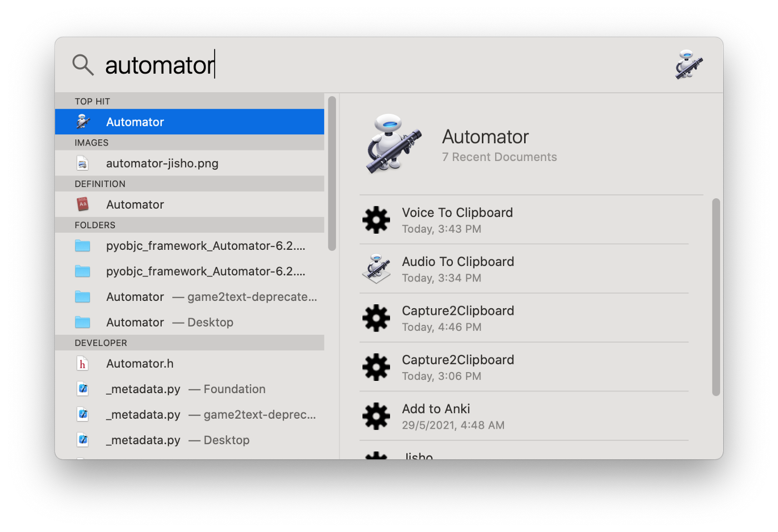
Task: Click the Python file icon for _metadata.py Foundation
Action: [83, 389]
